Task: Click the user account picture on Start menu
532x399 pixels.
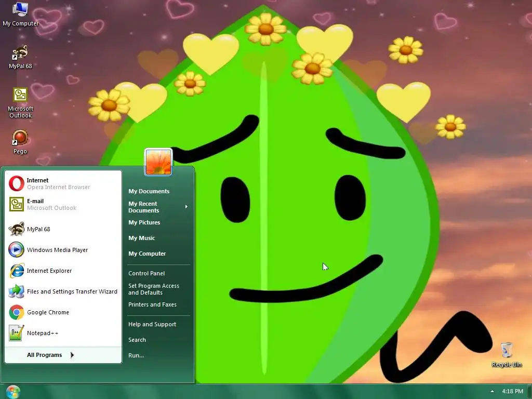Action: point(158,162)
